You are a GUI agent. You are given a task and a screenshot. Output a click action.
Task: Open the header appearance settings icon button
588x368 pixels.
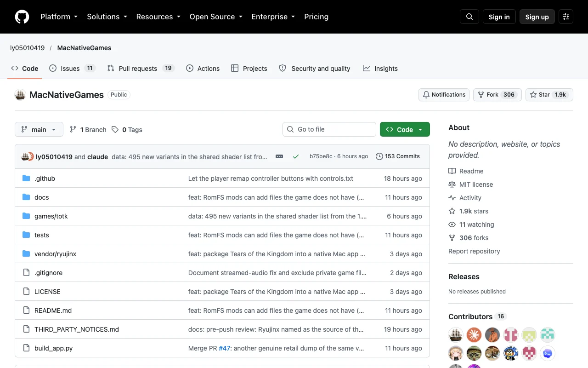[566, 17]
